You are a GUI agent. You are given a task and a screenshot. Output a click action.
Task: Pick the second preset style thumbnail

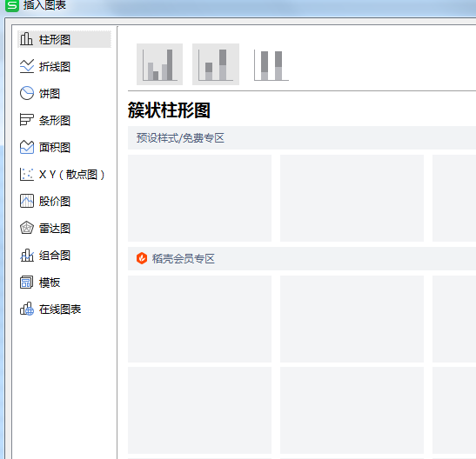(352, 198)
